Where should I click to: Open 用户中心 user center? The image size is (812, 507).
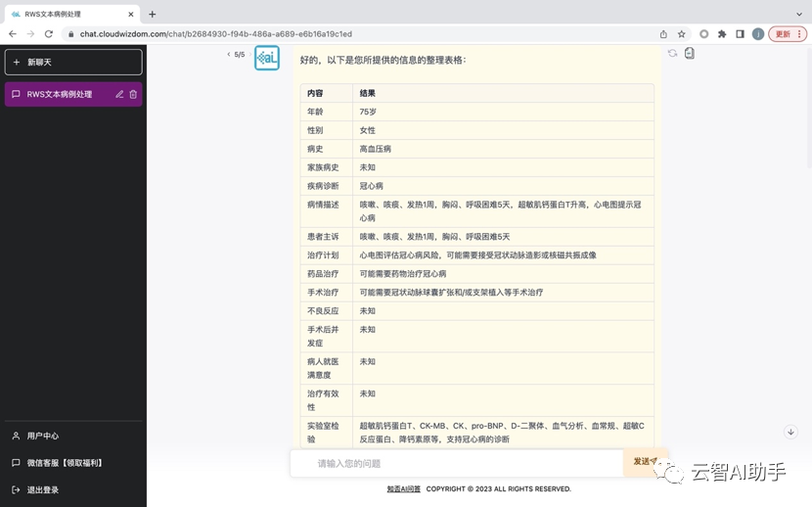coord(73,437)
